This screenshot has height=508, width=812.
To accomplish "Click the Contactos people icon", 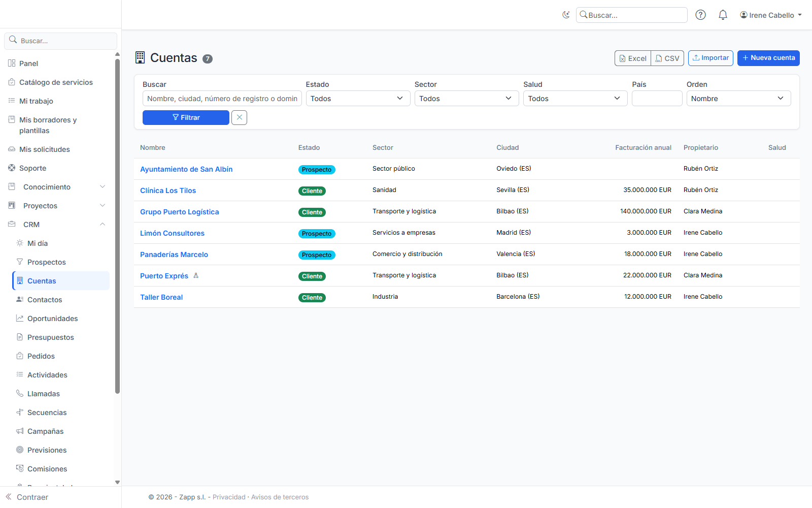I will point(20,299).
